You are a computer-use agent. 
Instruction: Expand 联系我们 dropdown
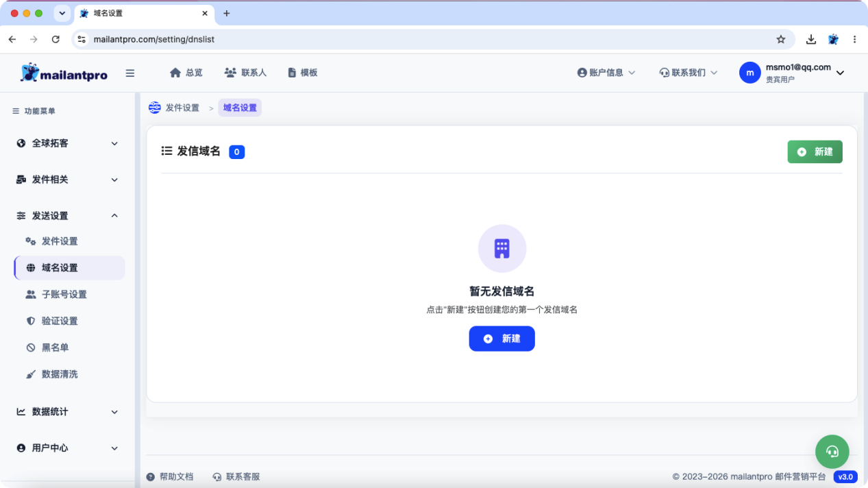(x=689, y=73)
